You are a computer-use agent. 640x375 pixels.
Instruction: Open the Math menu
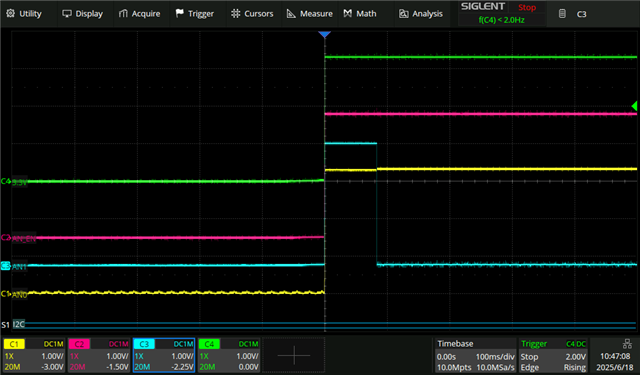(x=360, y=13)
